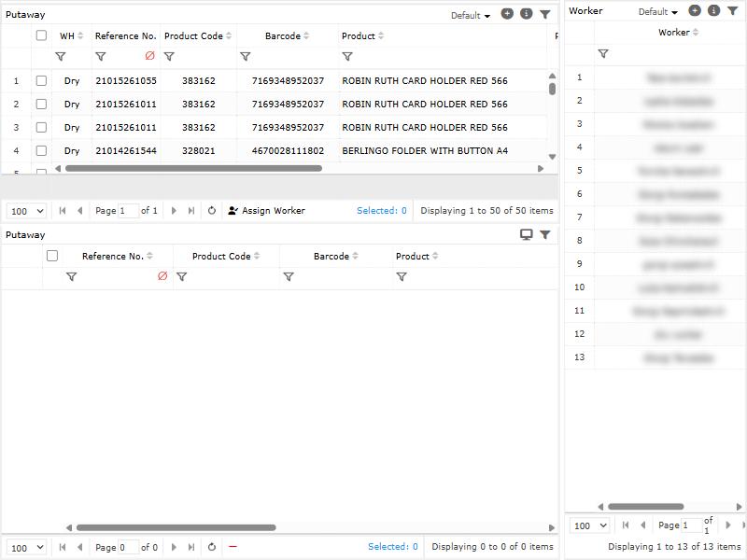Click top Putaway grid vertical scrollbar thumb
The width and height of the screenshot is (747, 560).
coord(552,89)
